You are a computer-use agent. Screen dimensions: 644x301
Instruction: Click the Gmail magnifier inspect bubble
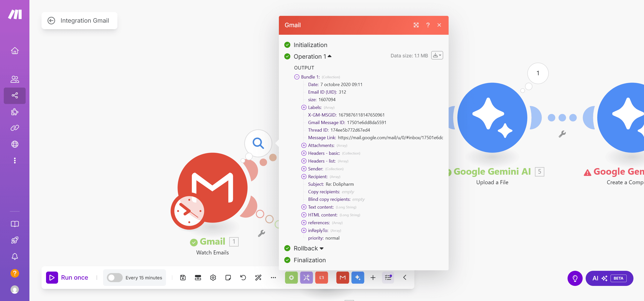tap(258, 143)
